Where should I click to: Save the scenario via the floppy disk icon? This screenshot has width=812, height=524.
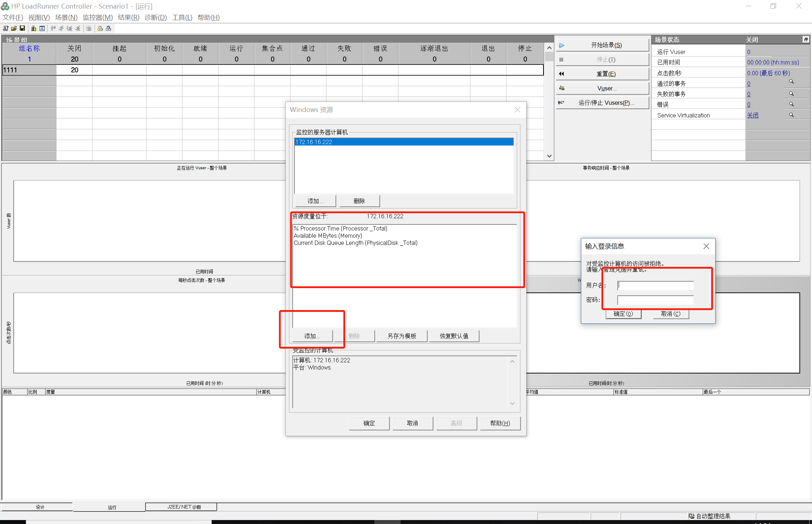(22, 28)
